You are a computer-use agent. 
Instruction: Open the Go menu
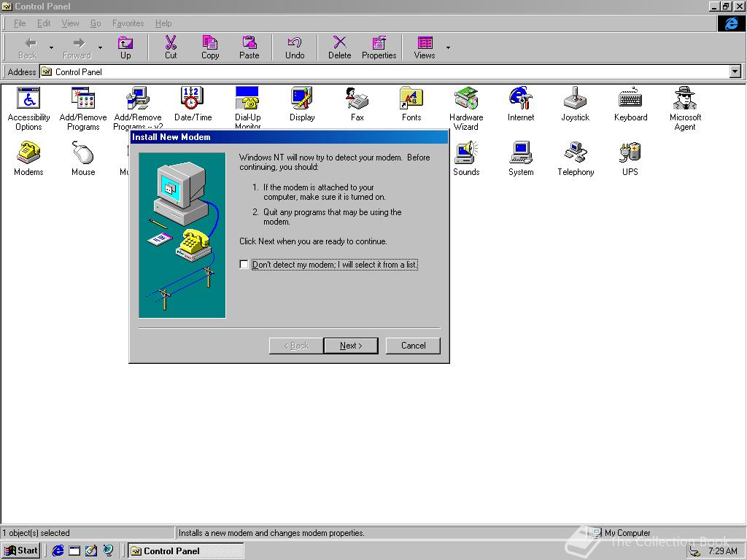(96, 23)
